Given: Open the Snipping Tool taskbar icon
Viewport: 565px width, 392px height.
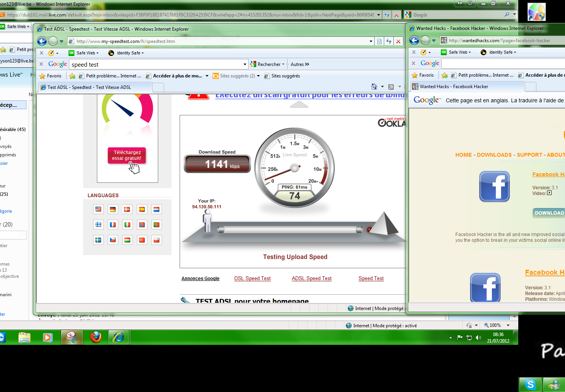Looking at the screenshot, I should click(x=72, y=337).
